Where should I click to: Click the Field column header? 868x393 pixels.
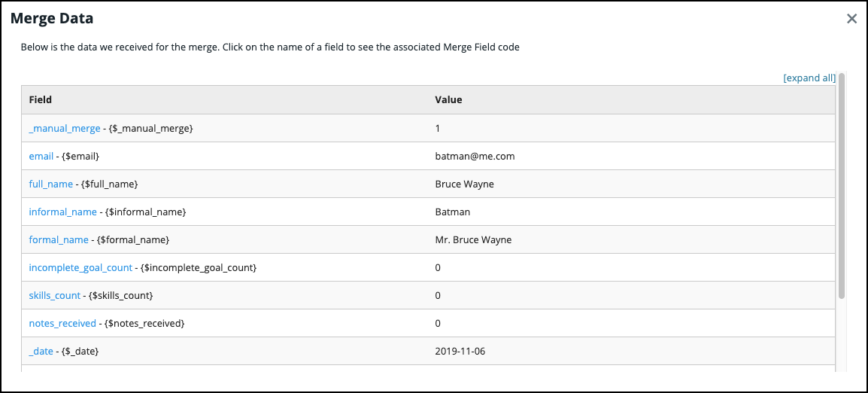click(41, 99)
